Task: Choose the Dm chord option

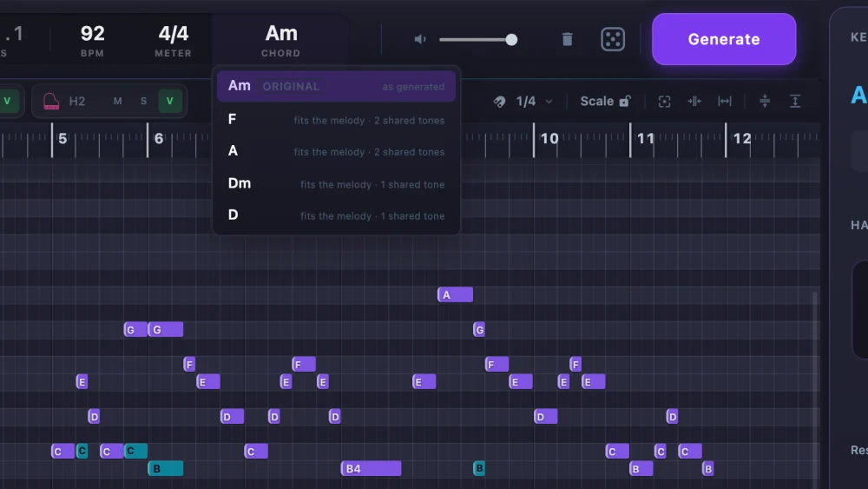Action: (x=336, y=184)
